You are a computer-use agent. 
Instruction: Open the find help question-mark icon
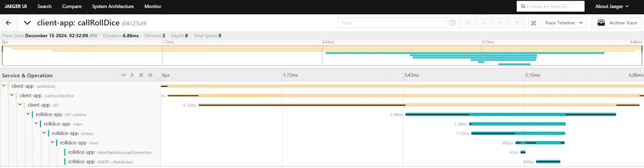[x=453, y=23]
